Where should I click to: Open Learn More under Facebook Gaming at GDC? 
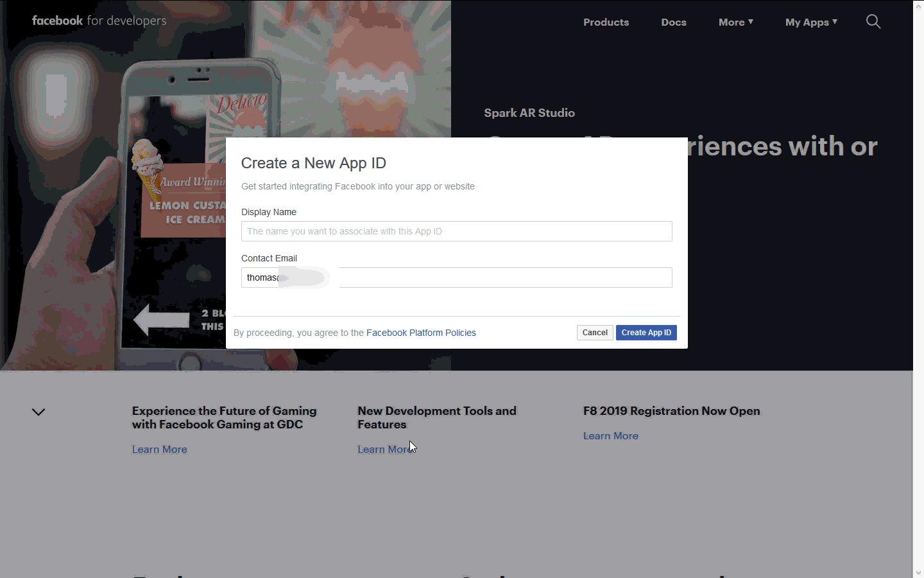[x=160, y=450]
